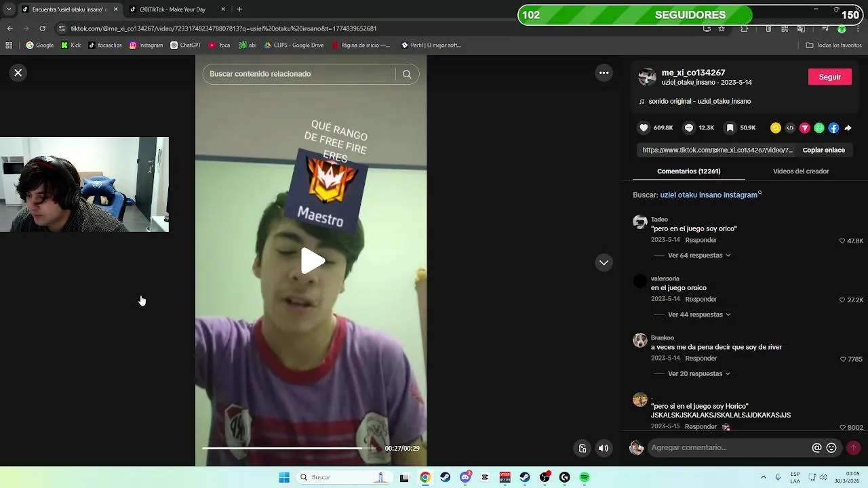868x488 pixels.
Task: Like Brankoo's comment heart
Action: tap(843, 359)
